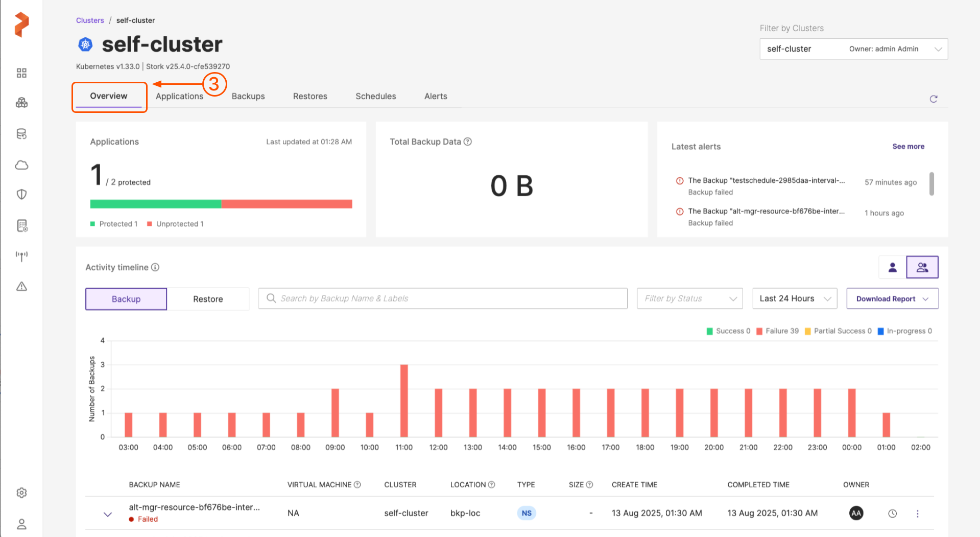
Task: Select the single-user view toggle
Action: [x=892, y=267]
